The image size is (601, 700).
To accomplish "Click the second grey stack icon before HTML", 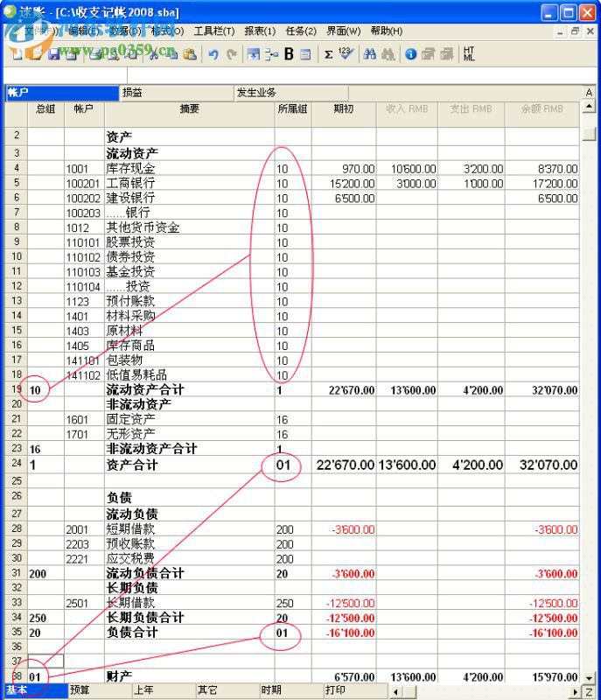I will tap(447, 54).
